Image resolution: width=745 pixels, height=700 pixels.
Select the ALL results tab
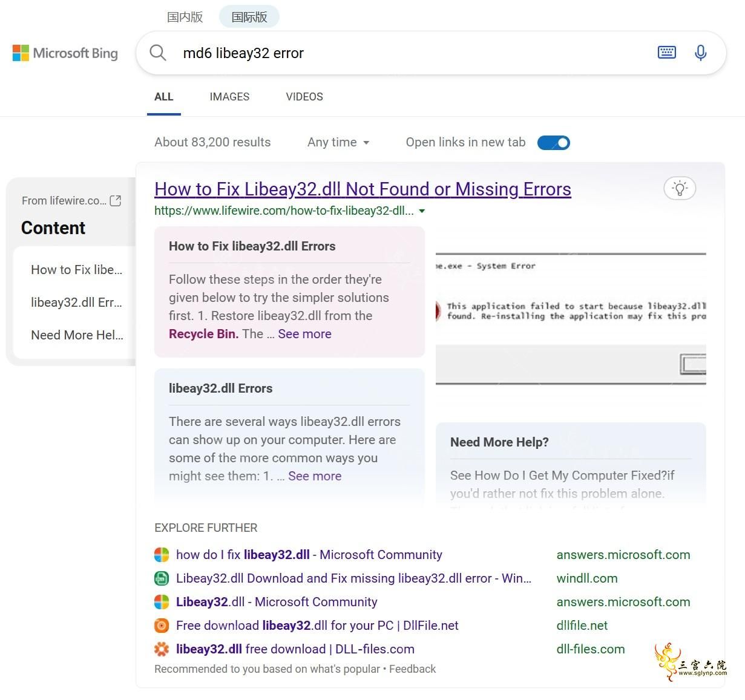164,97
